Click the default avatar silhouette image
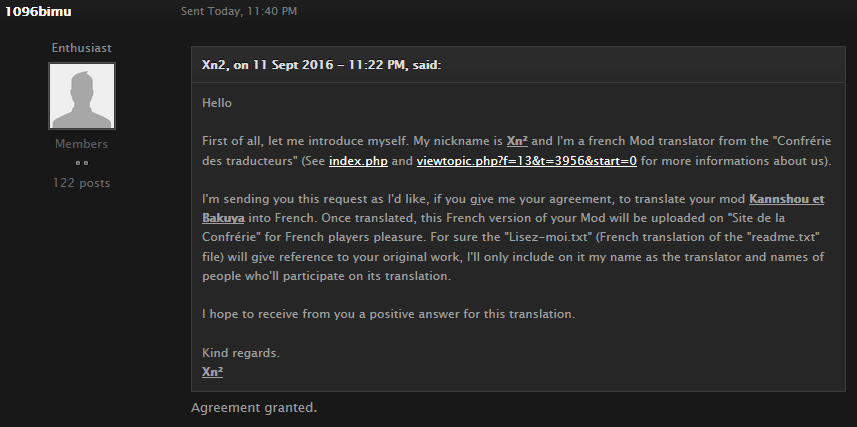 pos(82,96)
